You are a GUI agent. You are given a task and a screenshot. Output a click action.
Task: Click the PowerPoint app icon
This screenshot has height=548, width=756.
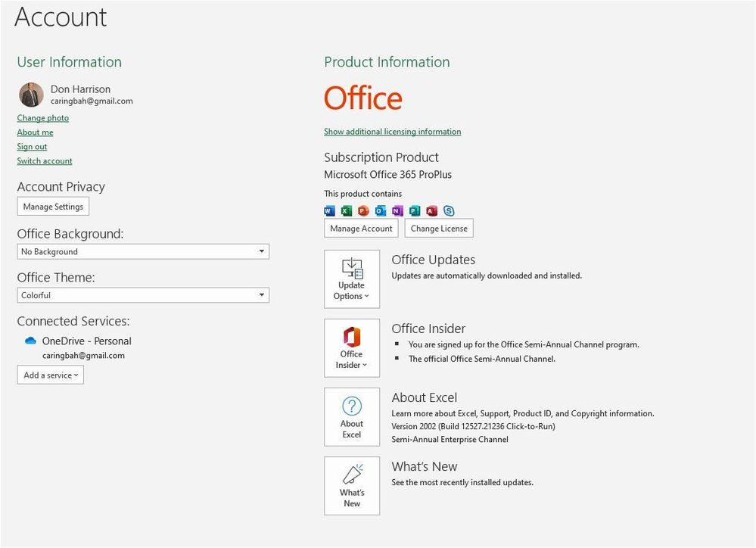point(363,211)
